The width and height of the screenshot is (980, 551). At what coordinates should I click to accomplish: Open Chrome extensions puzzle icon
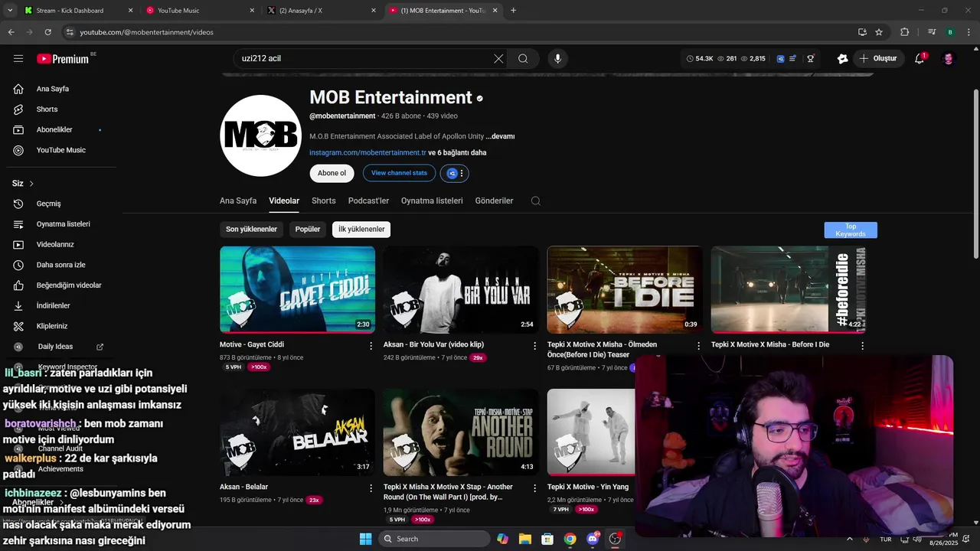point(905,32)
